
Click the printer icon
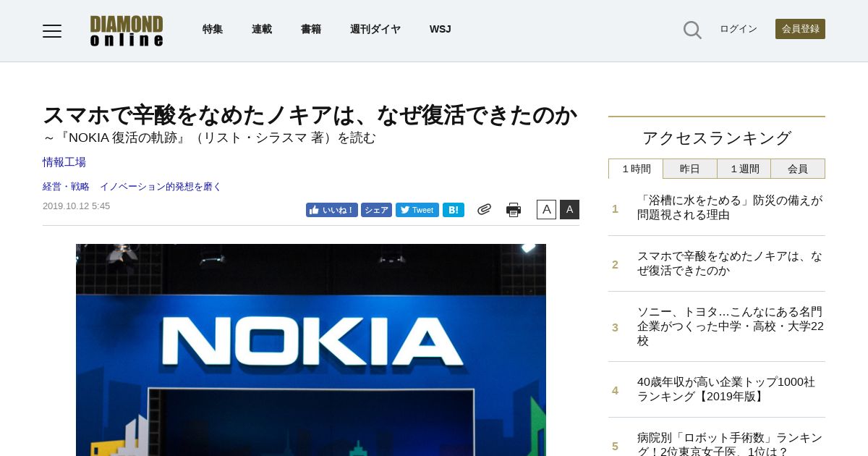514,210
